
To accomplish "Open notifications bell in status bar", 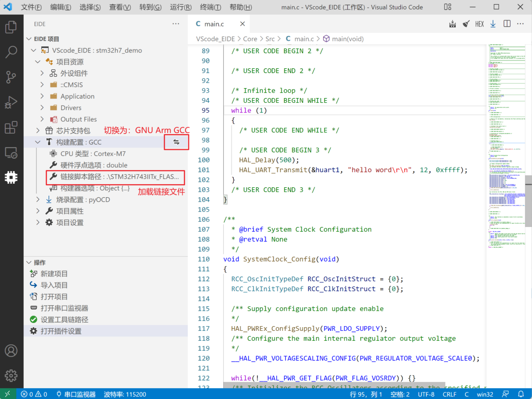I will (x=521, y=394).
